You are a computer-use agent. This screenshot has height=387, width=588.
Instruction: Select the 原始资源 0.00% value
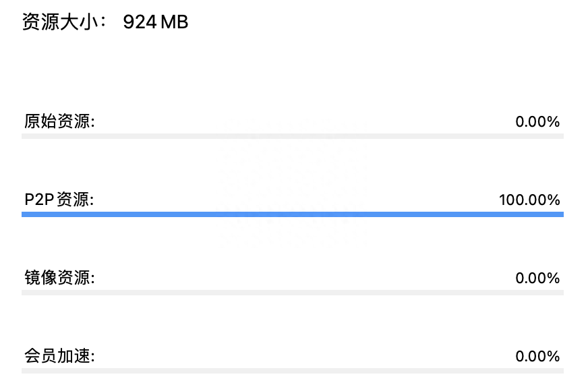[x=537, y=122]
